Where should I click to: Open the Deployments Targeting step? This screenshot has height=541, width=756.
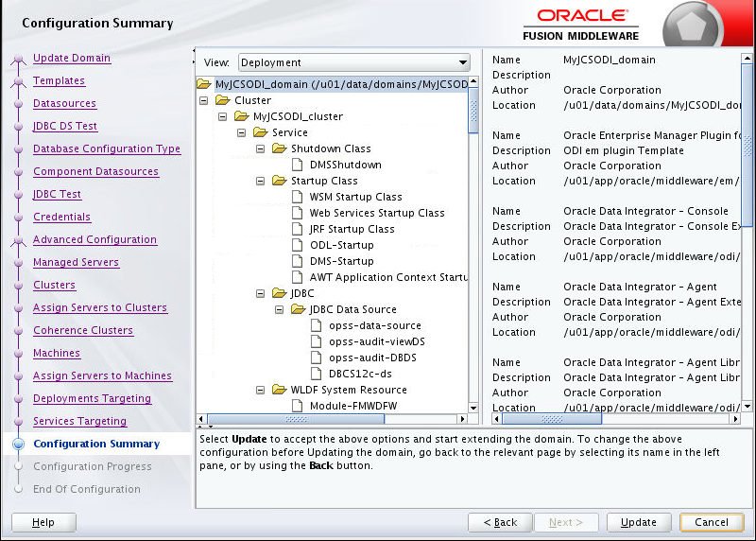click(92, 398)
